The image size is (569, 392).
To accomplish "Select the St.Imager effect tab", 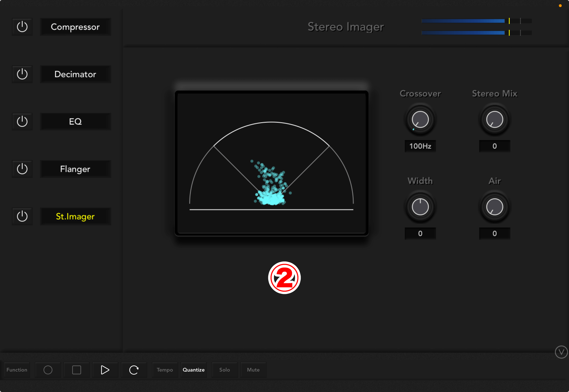I will coord(75,216).
